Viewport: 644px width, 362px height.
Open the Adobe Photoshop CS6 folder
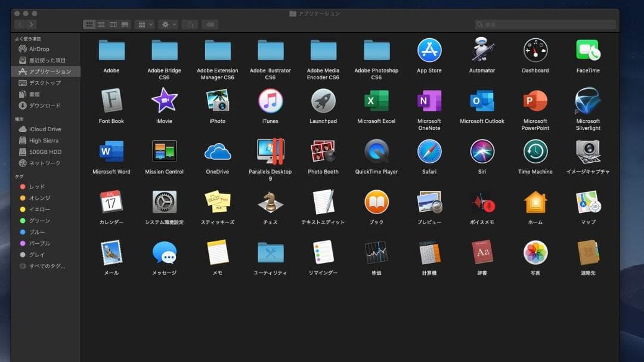(376, 51)
